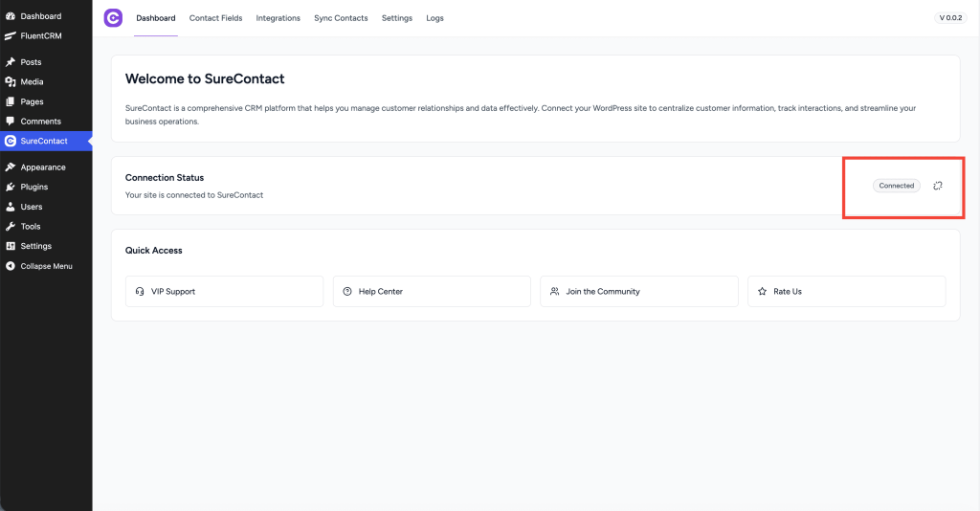This screenshot has height=511, width=980.
Task: Open the Appearance admin menu
Action: click(43, 167)
